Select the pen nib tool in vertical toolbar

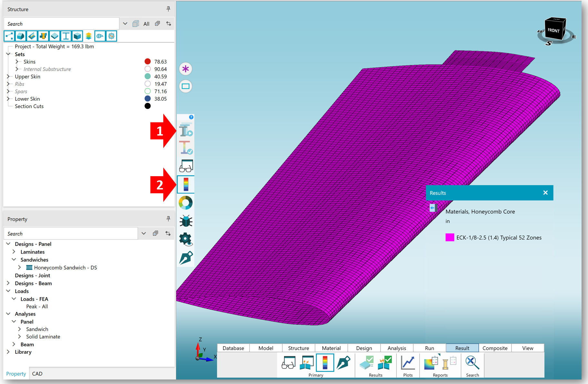pos(186,258)
